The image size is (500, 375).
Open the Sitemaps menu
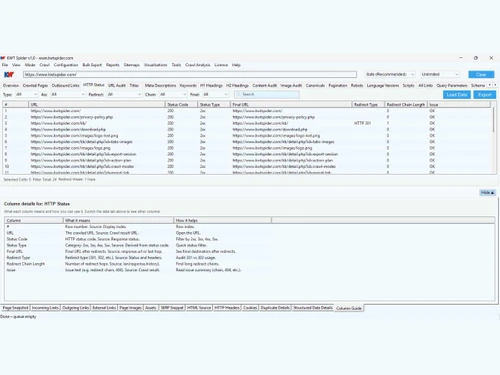pyautogui.click(x=132, y=65)
